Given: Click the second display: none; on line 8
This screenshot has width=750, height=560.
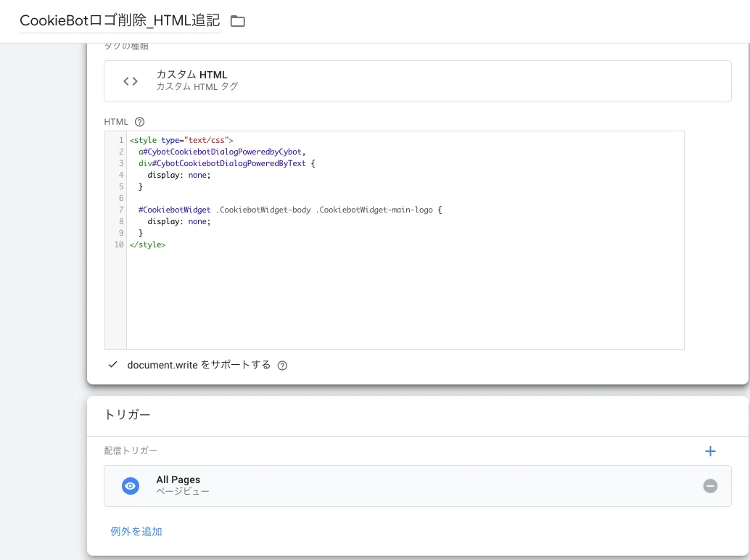Looking at the screenshot, I should (179, 221).
